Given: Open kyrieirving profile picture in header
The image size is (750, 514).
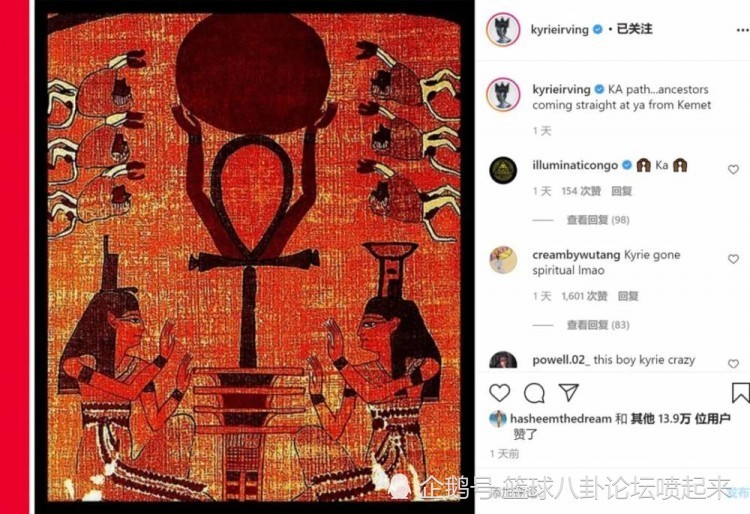Looking at the screenshot, I should pos(503,30).
